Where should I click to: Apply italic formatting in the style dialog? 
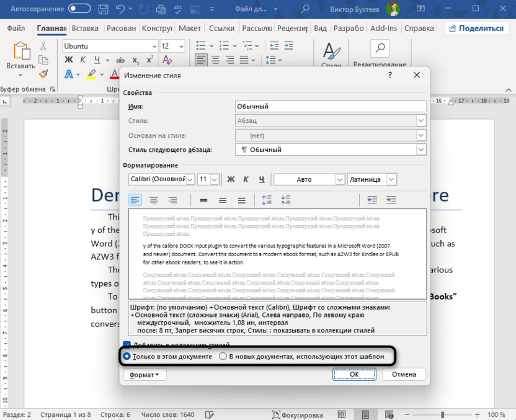[x=247, y=179]
